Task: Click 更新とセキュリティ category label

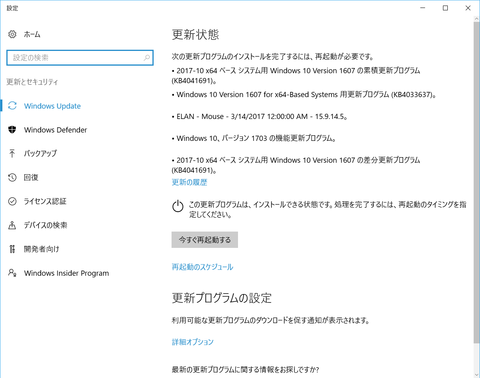Action: coord(32,82)
